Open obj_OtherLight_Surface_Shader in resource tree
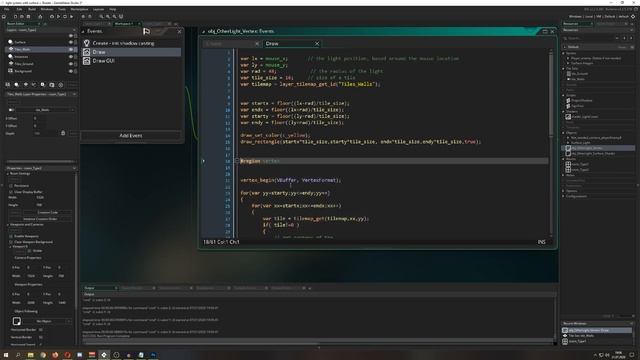The width and height of the screenshot is (640, 360). click(593, 153)
